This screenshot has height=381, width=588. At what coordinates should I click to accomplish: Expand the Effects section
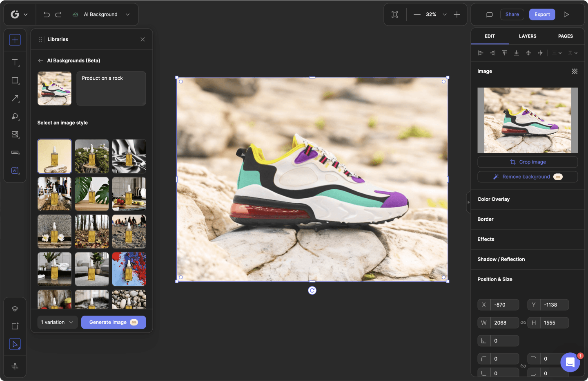pyautogui.click(x=528, y=239)
